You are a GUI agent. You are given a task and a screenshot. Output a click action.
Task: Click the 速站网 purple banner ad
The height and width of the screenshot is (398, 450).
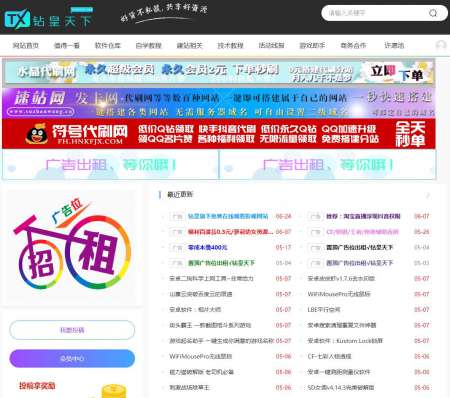(x=219, y=103)
